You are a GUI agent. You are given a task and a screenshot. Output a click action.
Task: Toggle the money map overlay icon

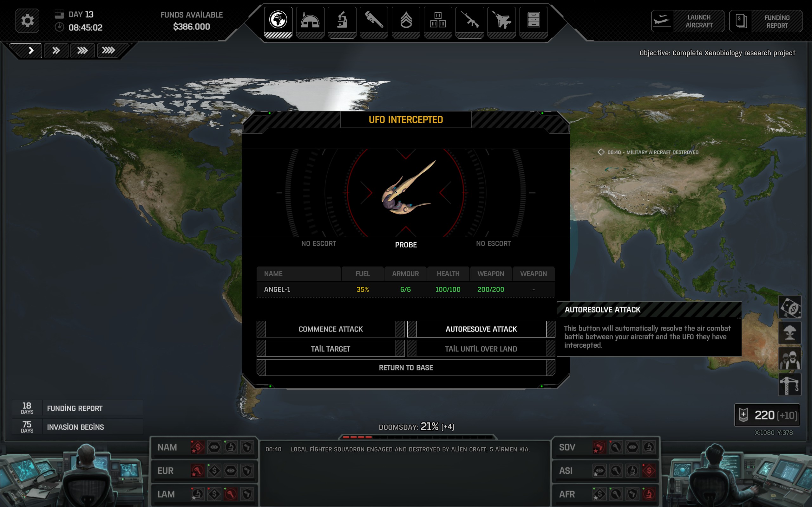tap(789, 307)
